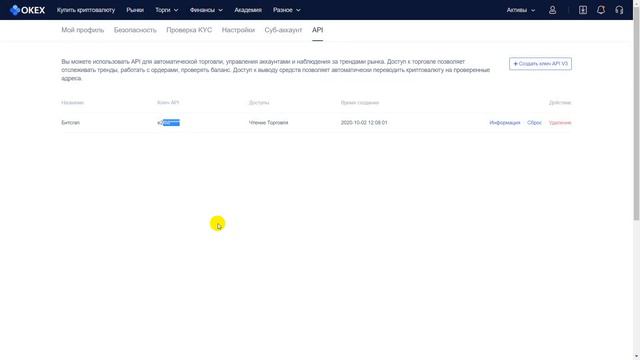Screen dimensions: 640x360
Task: Open the support headset icon
Action: (619, 10)
